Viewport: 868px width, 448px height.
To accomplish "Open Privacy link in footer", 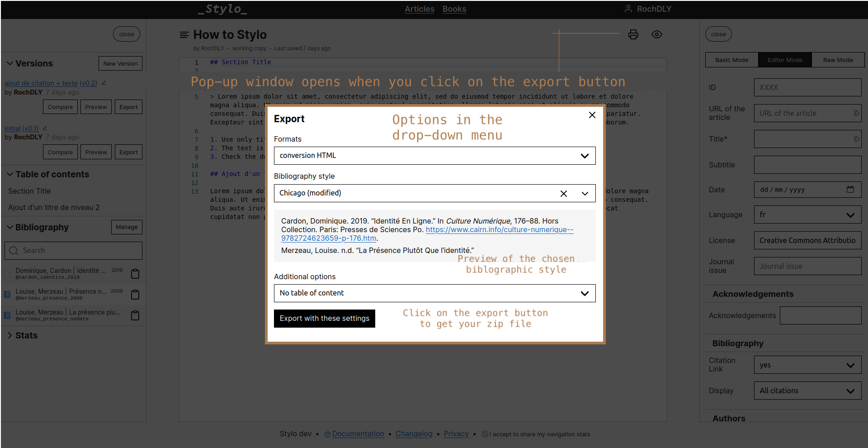I will click(456, 434).
